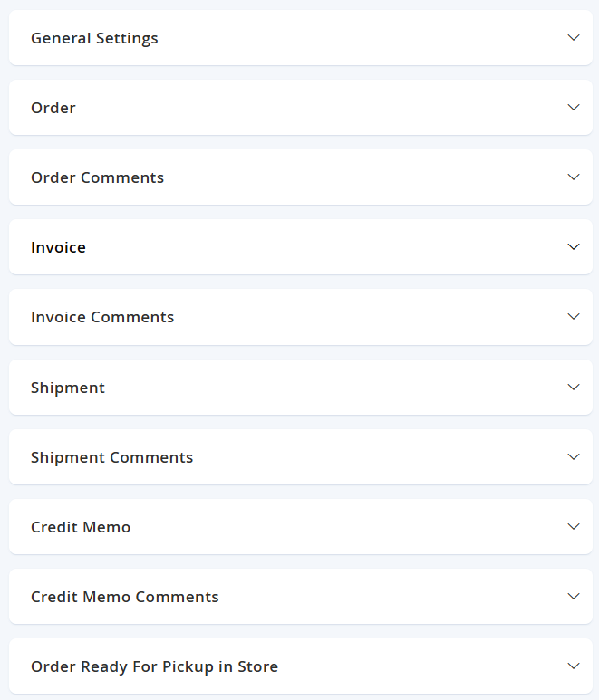599x700 pixels.
Task: Click the Order Comments heading text
Action: pos(97,177)
